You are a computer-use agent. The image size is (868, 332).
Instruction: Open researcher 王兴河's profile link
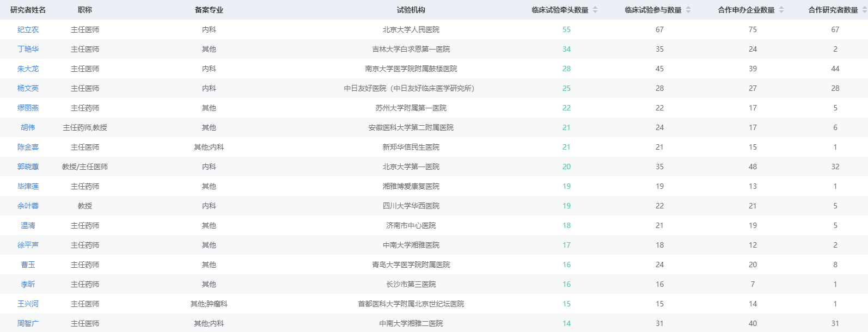[28, 304]
